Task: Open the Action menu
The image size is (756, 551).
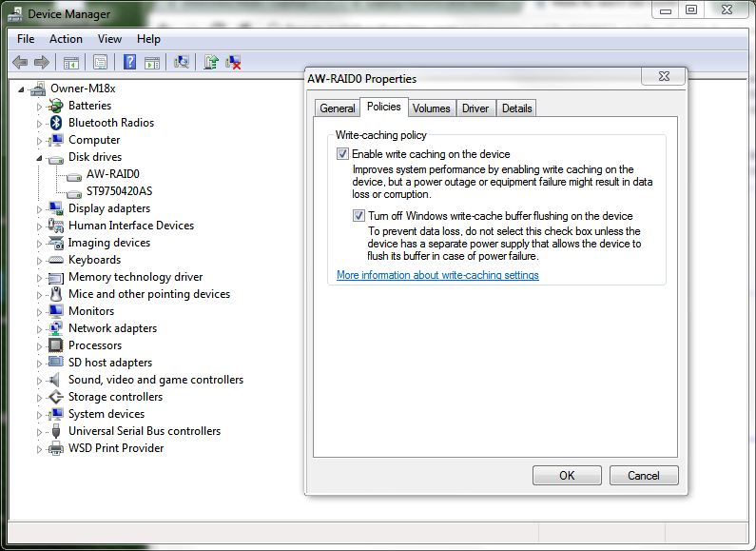Action: coord(66,39)
